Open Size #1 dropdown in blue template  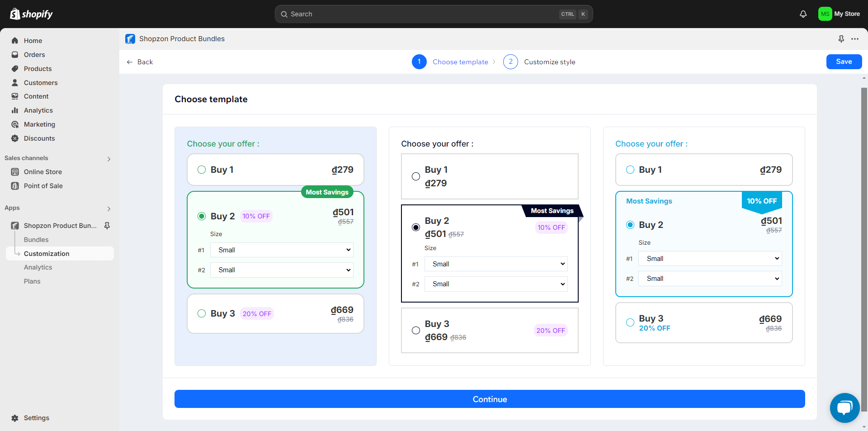pos(710,259)
